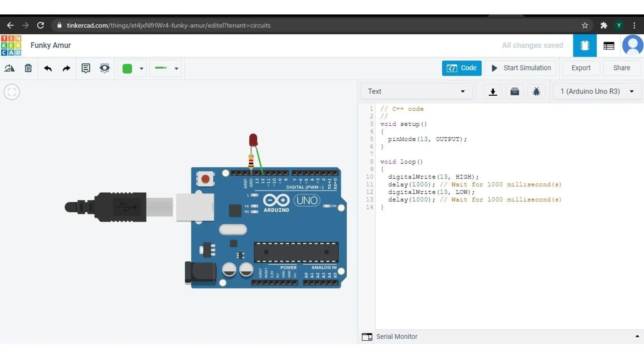Click the green wire color swatch
This screenshot has height=363, width=644.
[x=127, y=68]
